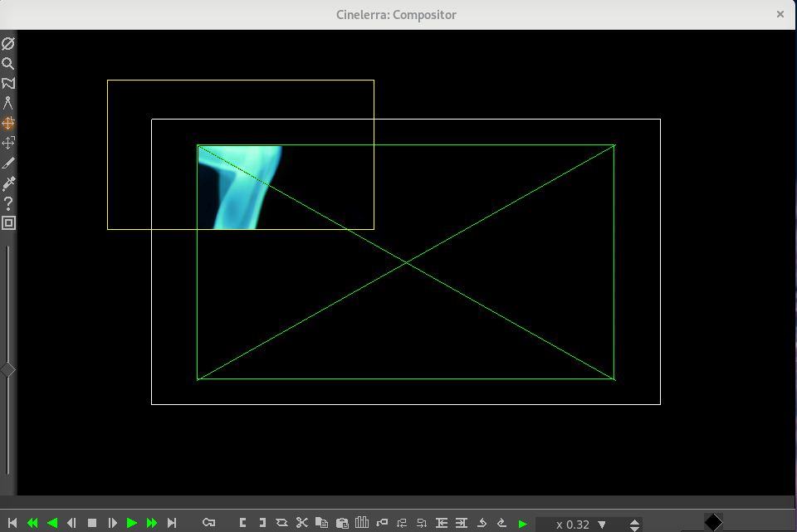Select the crop tool
This screenshot has width=797, height=532.
click(8, 163)
